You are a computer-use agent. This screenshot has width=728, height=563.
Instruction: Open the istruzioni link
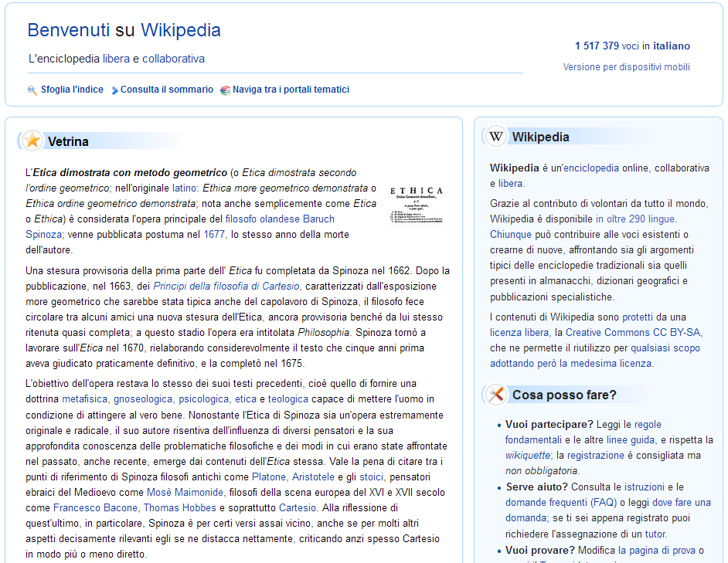point(645,487)
